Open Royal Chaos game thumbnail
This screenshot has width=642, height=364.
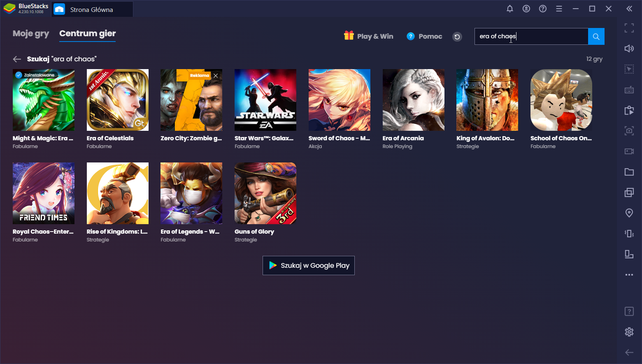[44, 193]
